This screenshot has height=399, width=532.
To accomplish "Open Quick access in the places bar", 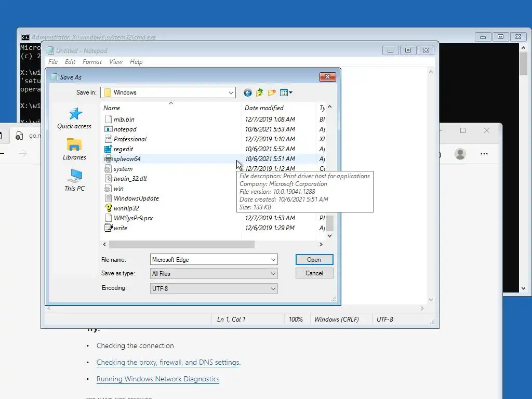I will click(74, 118).
